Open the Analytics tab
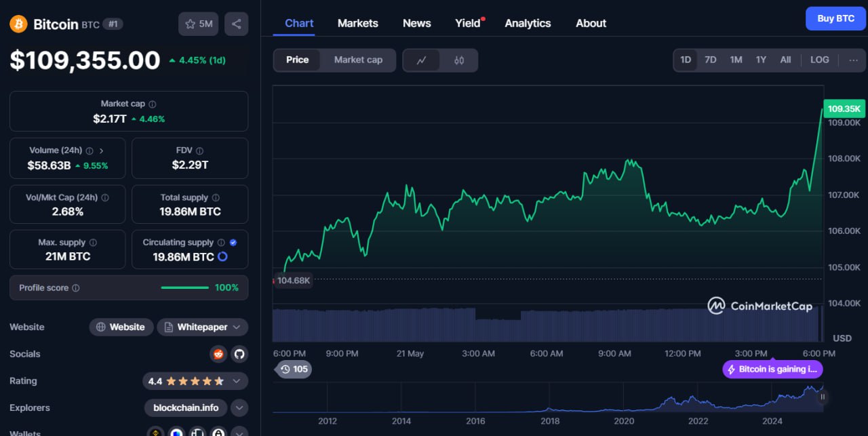Image resolution: width=868 pixels, height=436 pixels. 528,23
